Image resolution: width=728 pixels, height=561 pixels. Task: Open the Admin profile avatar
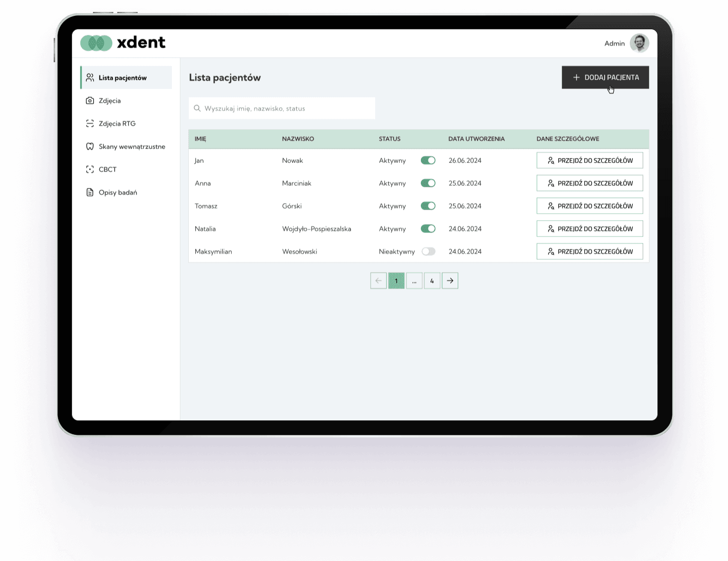click(x=639, y=43)
